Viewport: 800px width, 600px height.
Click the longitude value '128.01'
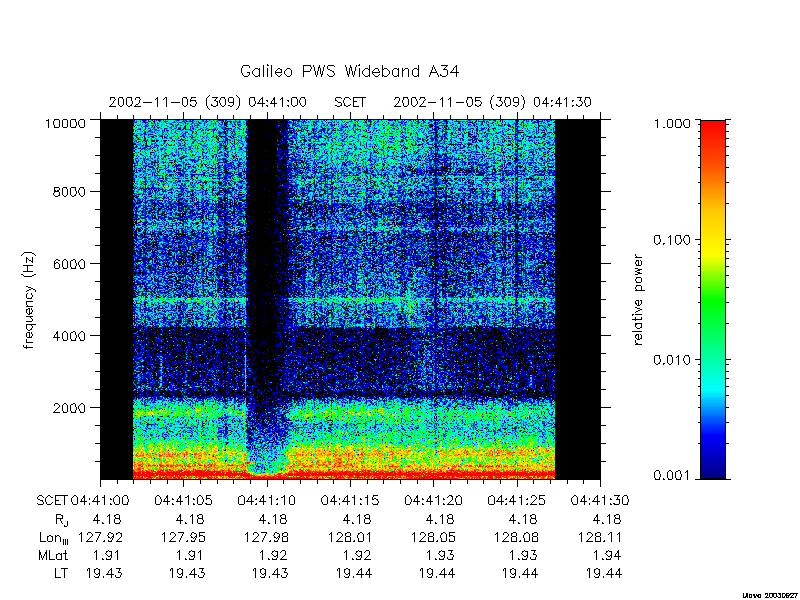pos(350,537)
